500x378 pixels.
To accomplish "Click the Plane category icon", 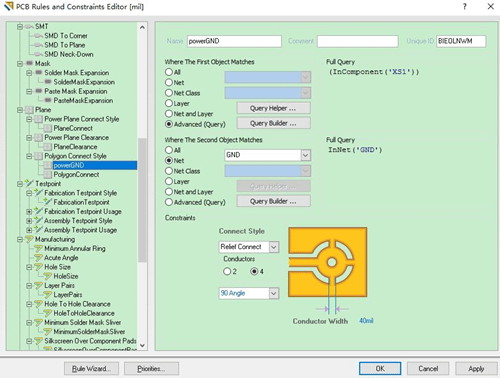I will 29,110.
